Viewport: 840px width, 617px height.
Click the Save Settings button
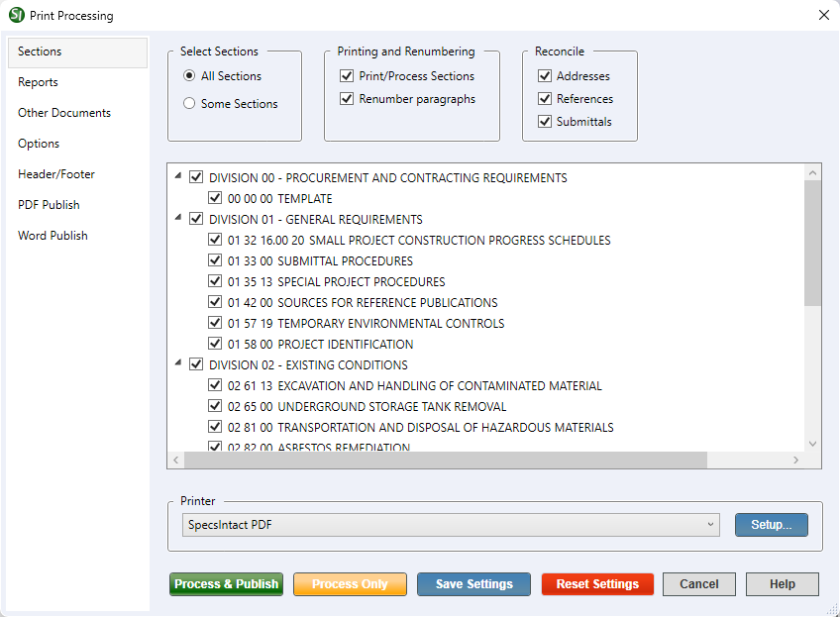[x=474, y=584]
